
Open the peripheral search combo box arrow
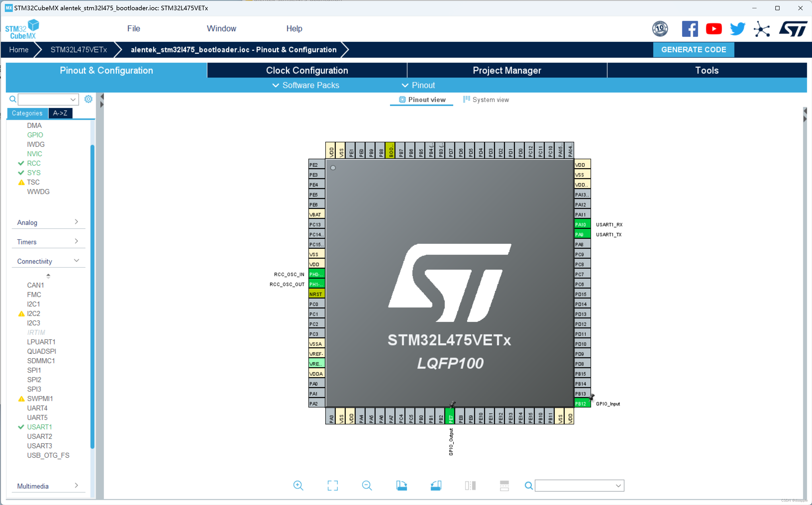[x=73, y=99]
